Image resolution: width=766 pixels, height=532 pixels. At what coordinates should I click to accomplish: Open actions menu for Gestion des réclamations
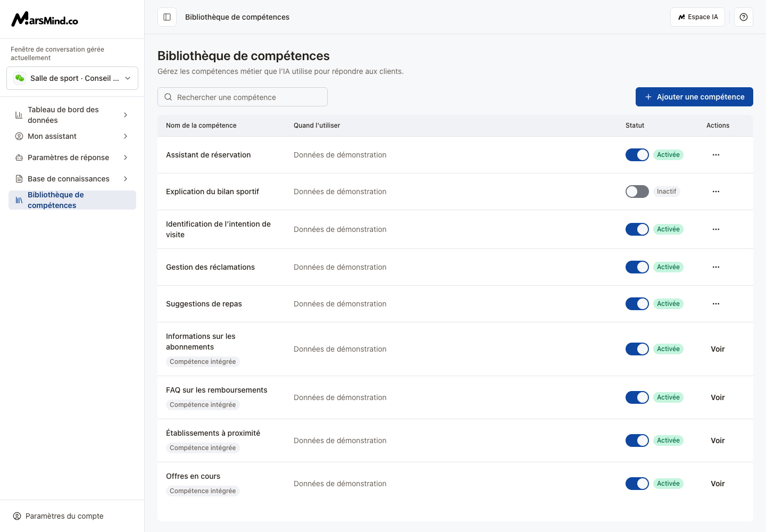[716, 267]
